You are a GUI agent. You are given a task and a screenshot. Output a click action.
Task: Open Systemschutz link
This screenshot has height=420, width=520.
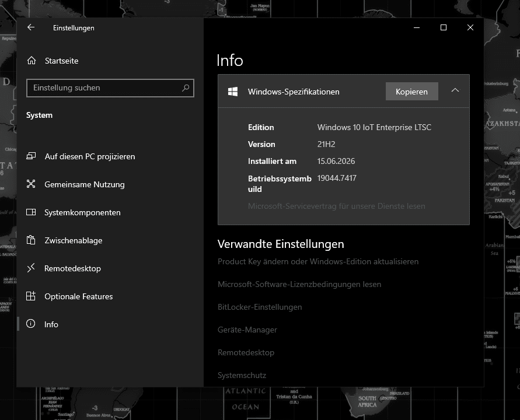pos(242,375)
